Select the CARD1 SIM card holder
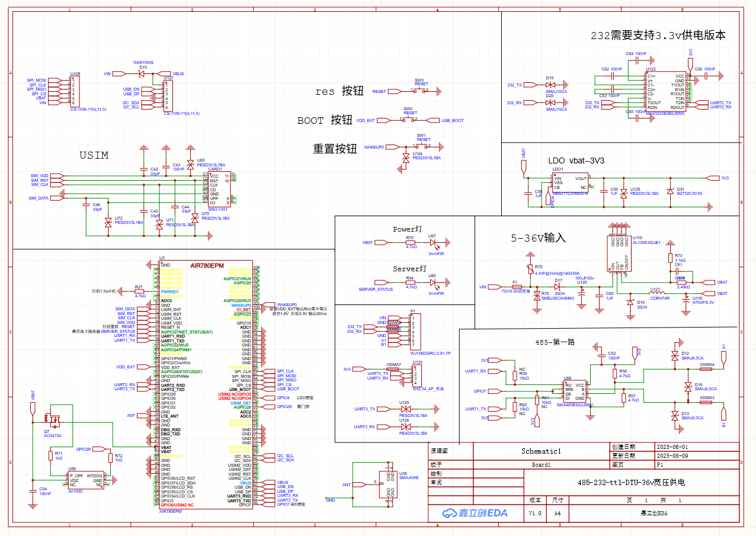This screenshot has width=756, height=536. point(216,189)
